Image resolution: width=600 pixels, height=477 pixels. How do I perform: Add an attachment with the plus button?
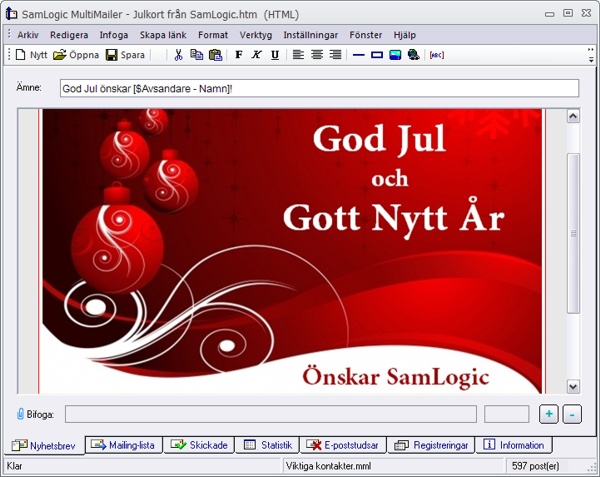549,414
